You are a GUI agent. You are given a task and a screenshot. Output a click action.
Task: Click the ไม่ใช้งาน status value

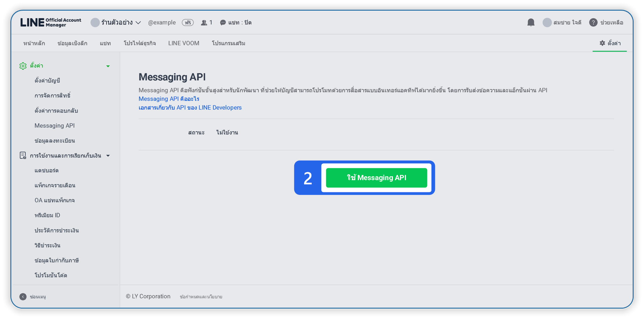(227, 133)
